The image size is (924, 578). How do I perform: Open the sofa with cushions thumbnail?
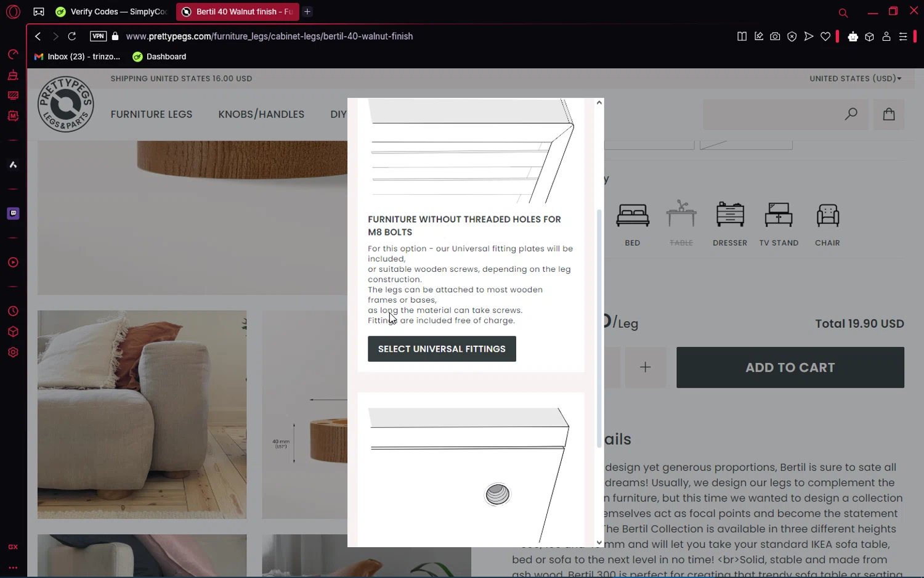click(142, 415)
